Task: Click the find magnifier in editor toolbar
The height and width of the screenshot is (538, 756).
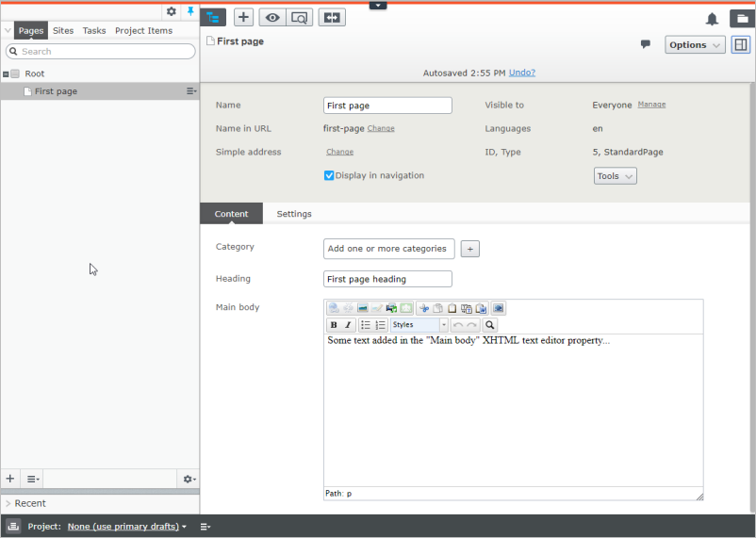Action: pos(489,325)
